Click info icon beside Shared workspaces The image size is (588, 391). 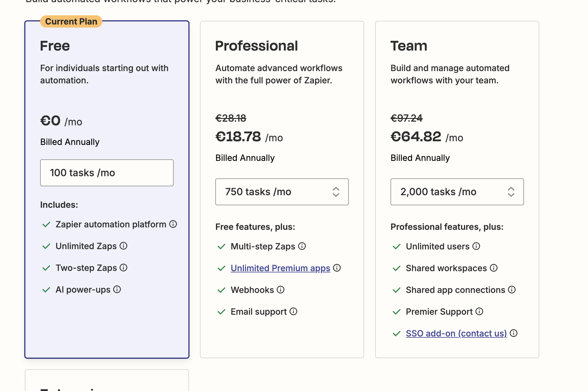pos(494,268)
